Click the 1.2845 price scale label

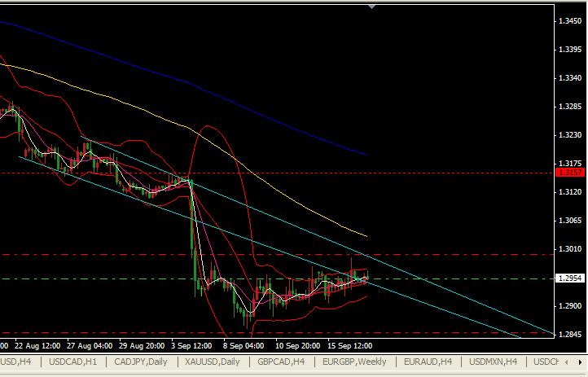click(x=570, y=335)
